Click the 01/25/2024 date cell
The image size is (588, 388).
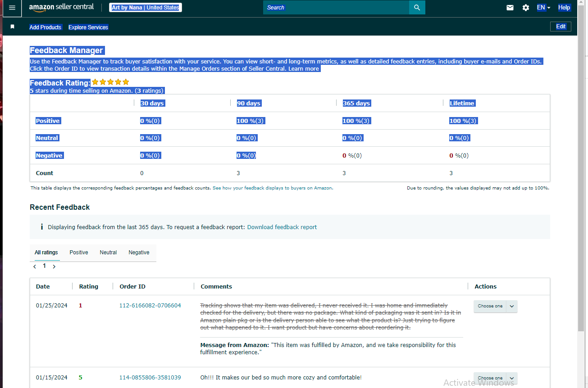(x=52, y=306)
